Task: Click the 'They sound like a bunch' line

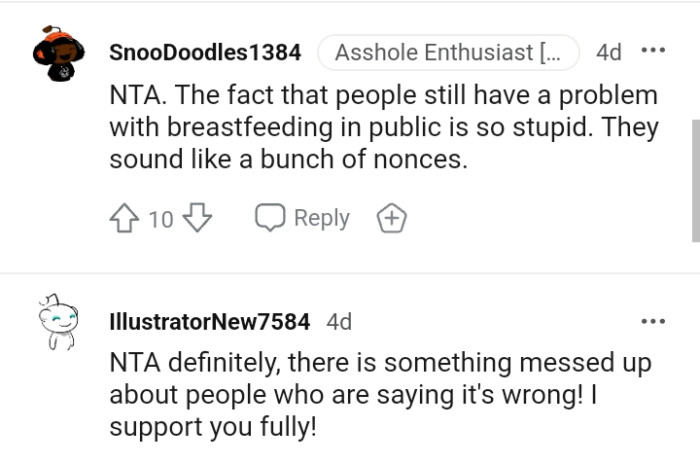Action: pyautogui.click(x=288, y=158)
